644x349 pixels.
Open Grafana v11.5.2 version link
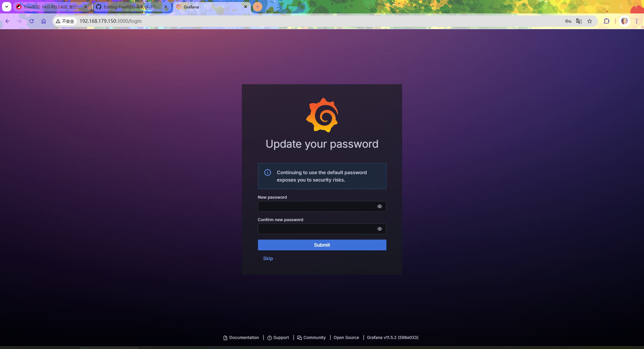point(392,338)
